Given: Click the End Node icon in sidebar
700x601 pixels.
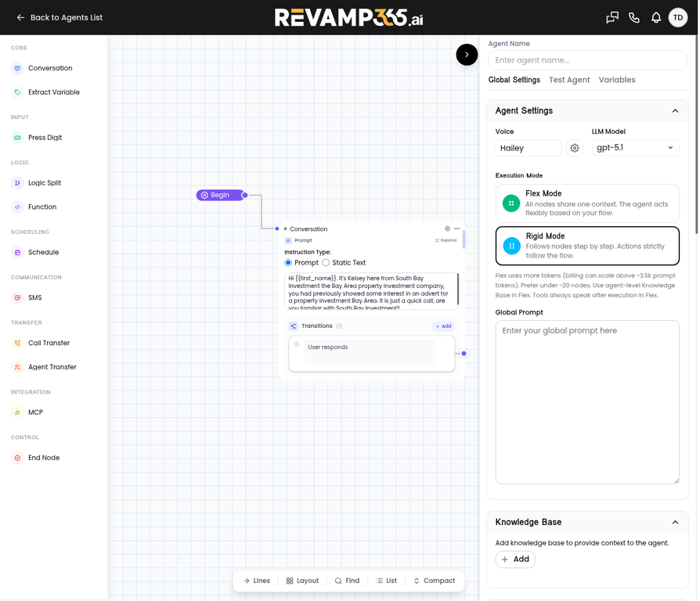Looking at the screenshot, I should [x=17, y=458].
